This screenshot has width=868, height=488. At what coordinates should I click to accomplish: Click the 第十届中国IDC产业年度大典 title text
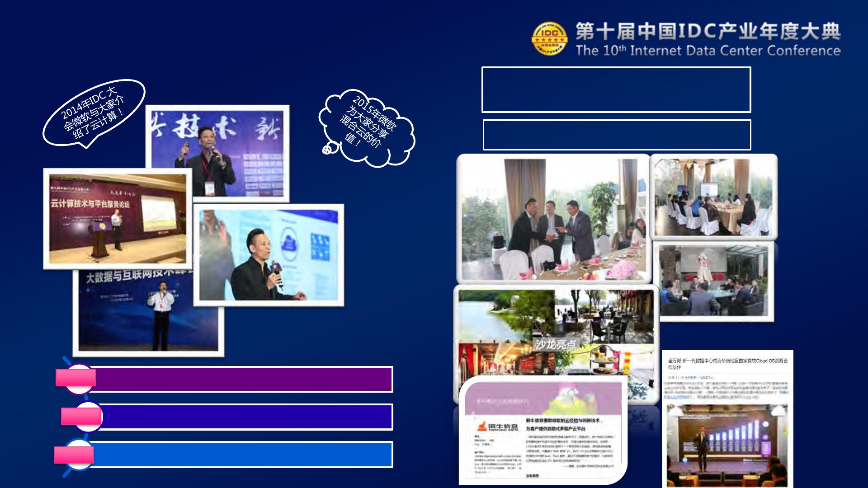tap(708, 32)
